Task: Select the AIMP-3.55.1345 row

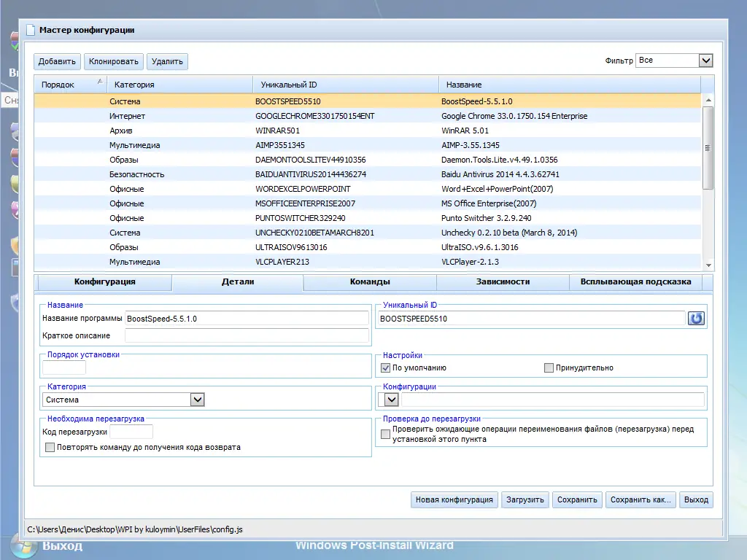Action: tap(368, 145)
